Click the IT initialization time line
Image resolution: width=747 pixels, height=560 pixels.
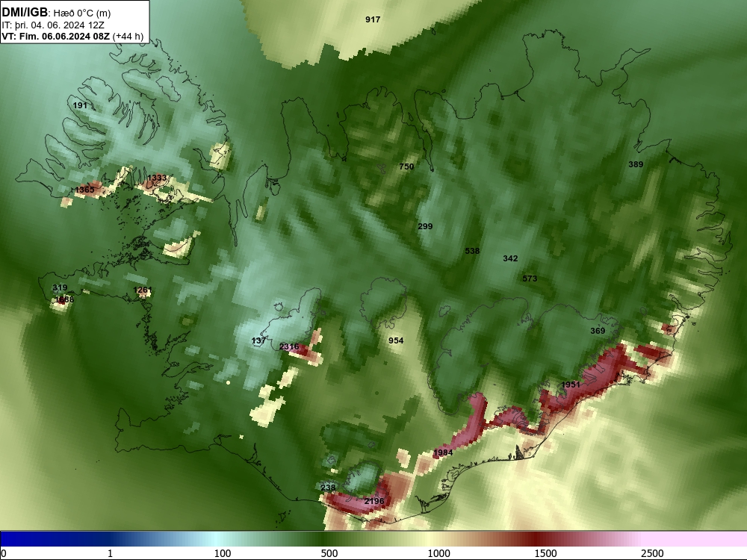pyautogui.click(x=53, y=25)
